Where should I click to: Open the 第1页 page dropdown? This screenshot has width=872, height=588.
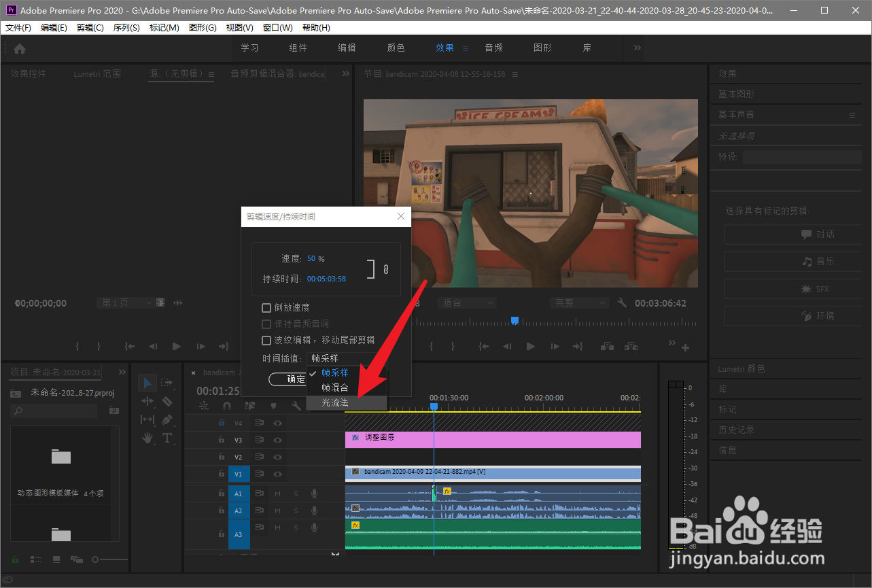pyautogui.click(x=126, y=303)
